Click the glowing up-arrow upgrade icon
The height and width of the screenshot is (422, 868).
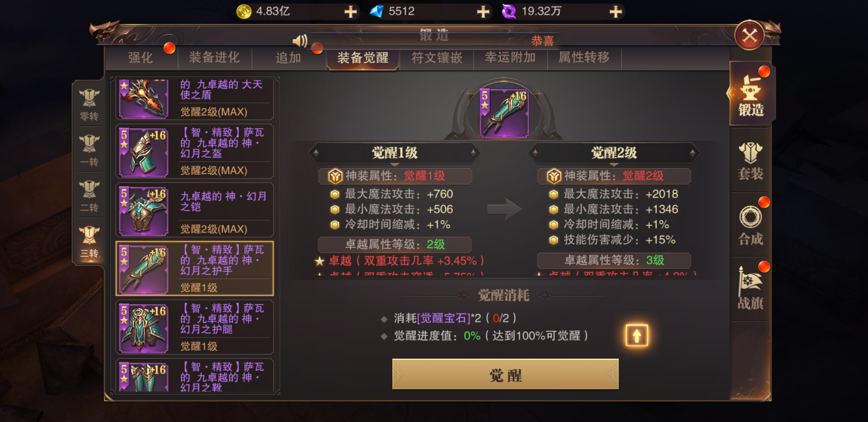(637, 335)
